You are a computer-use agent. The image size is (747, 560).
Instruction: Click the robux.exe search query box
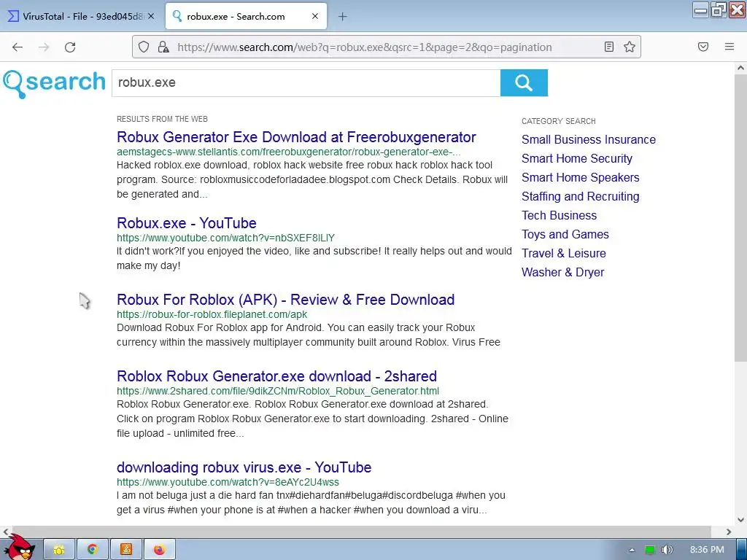pyautogui.click(x=306, y=83)
